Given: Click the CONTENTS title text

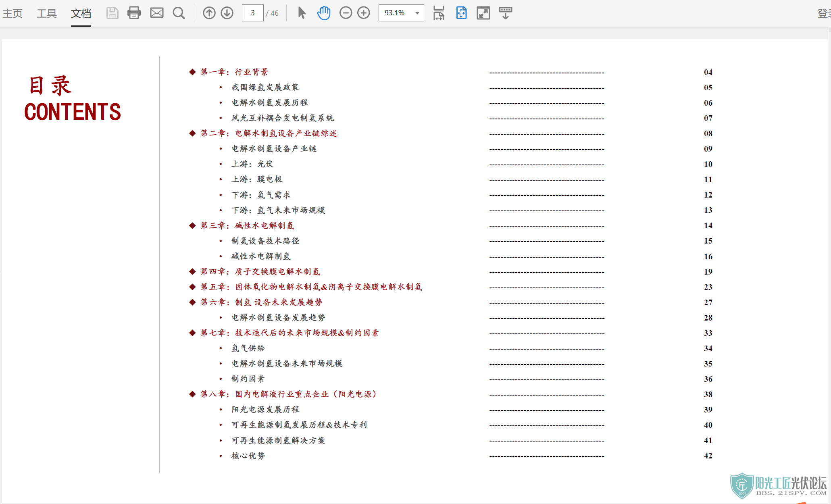Looking at the screenshot, I should point(73,112).
